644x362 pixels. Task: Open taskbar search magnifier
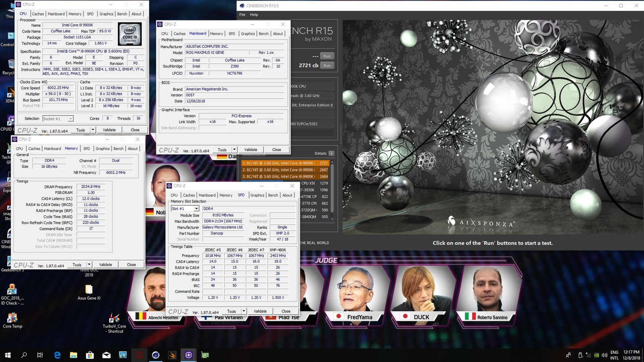[x=24, y=355]
